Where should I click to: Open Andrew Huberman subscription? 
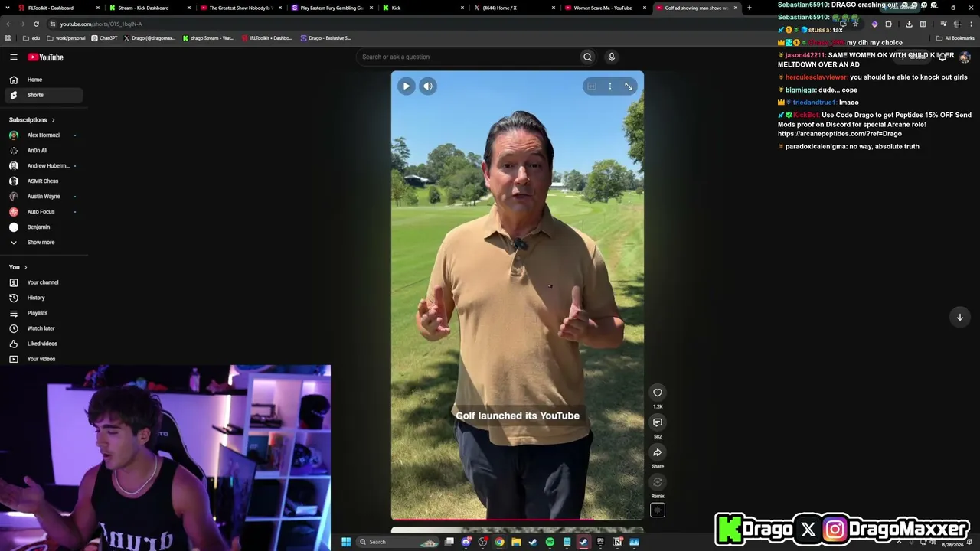[42, 166]
